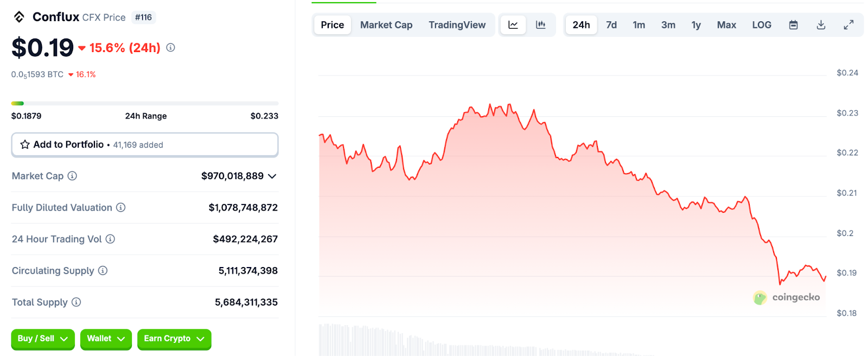Image resolution: width=868 pixels, height=356 pixels.
Task: Open the Wallet dropdown
Action: pos(106,339)
